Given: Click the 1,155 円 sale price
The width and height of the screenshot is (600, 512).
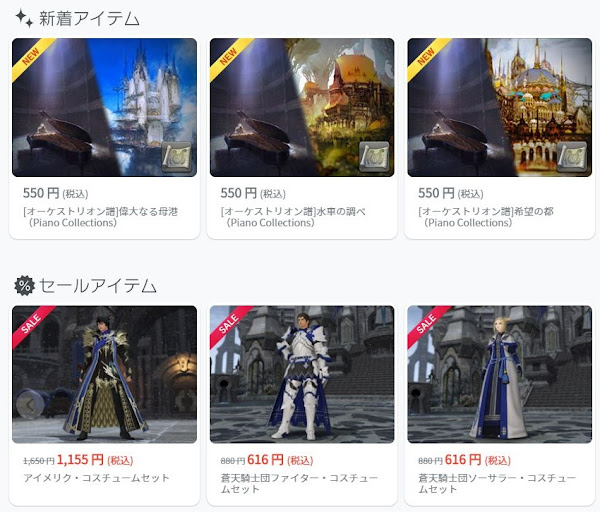Looking at the screenshot, I should pyautogui.click(x=80, y=460).
